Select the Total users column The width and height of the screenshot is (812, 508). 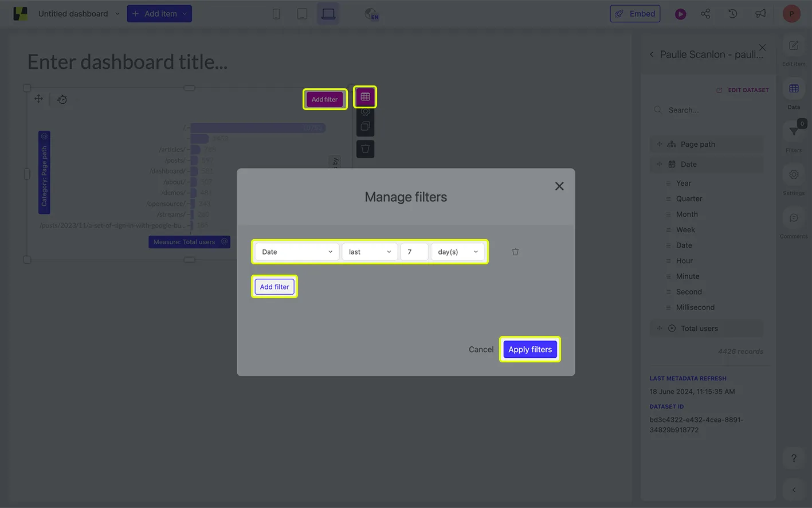[x=707, y=329]
